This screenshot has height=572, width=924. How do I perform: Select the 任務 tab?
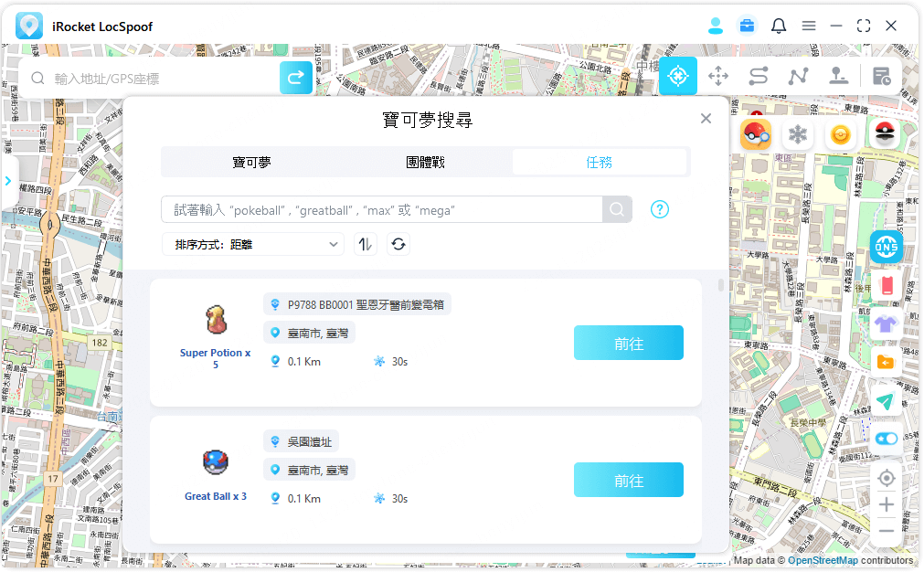(600, 162)
